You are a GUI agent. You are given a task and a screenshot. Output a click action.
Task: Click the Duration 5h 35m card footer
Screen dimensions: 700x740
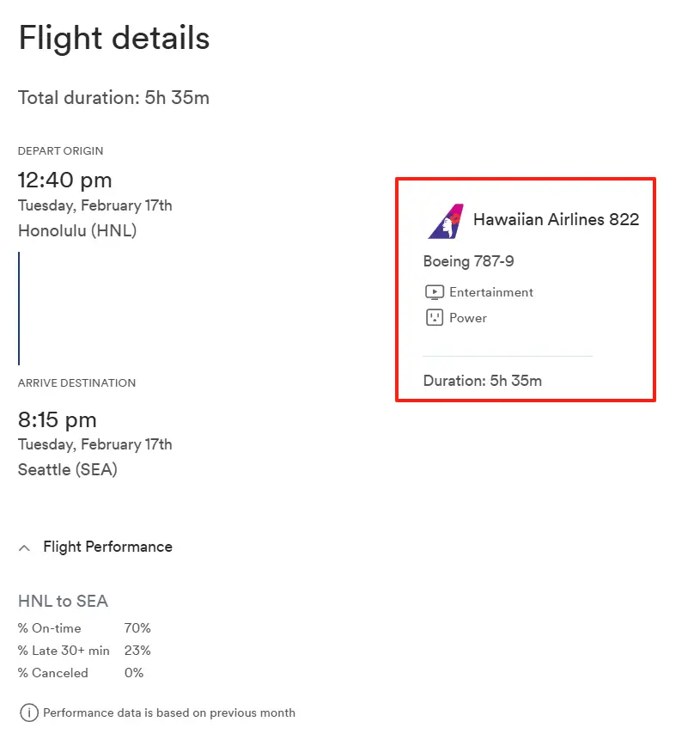(483, 381)
